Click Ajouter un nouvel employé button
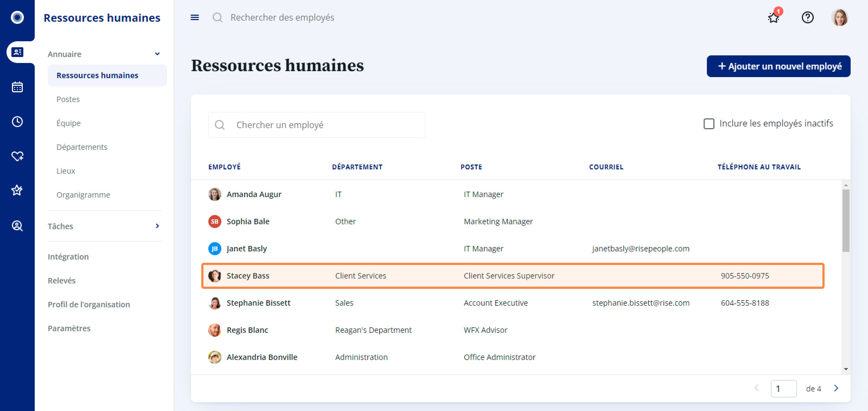Screen dimensions: 868x411 click(x=778, y=66)
